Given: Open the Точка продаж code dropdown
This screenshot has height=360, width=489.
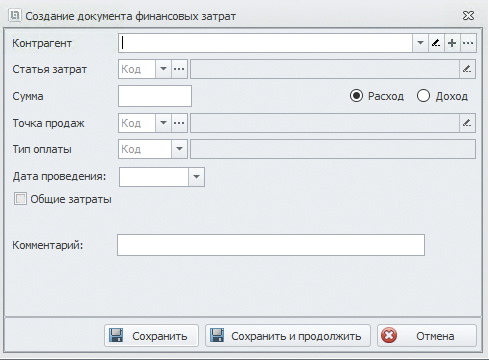Looking at the screenshot, I should pyautogui.click(x=163, y=123).
